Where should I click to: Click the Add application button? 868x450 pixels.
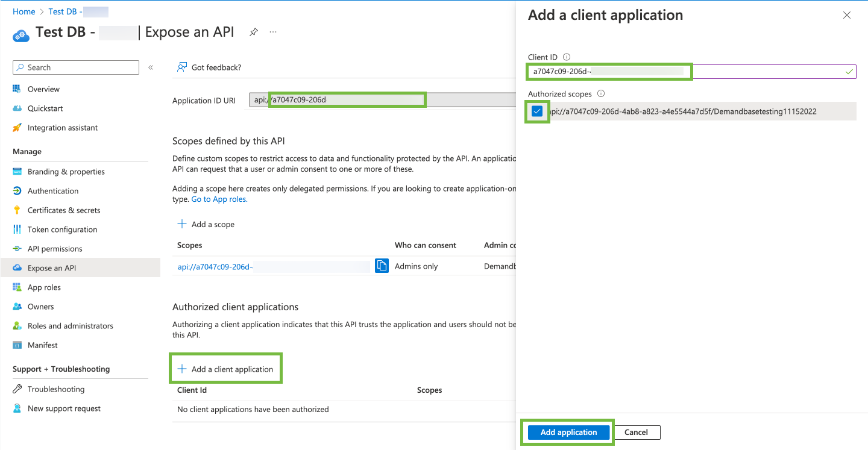568,432
